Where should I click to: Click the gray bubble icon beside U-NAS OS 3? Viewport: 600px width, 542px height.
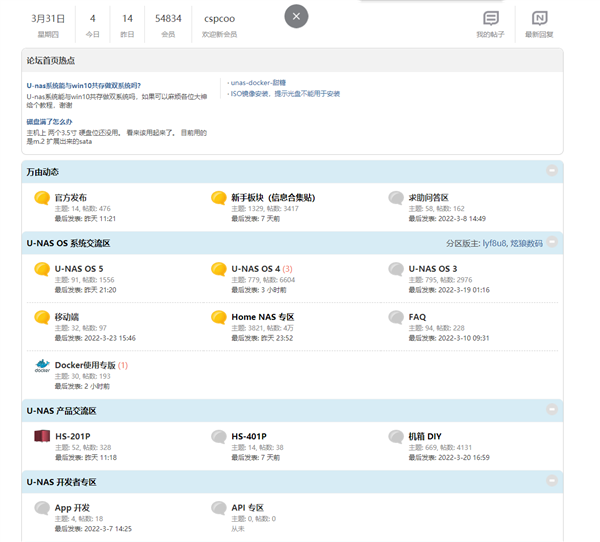point(396,269)
